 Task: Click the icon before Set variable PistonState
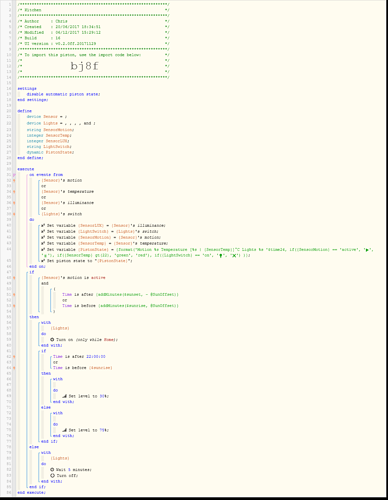(43, 249)
